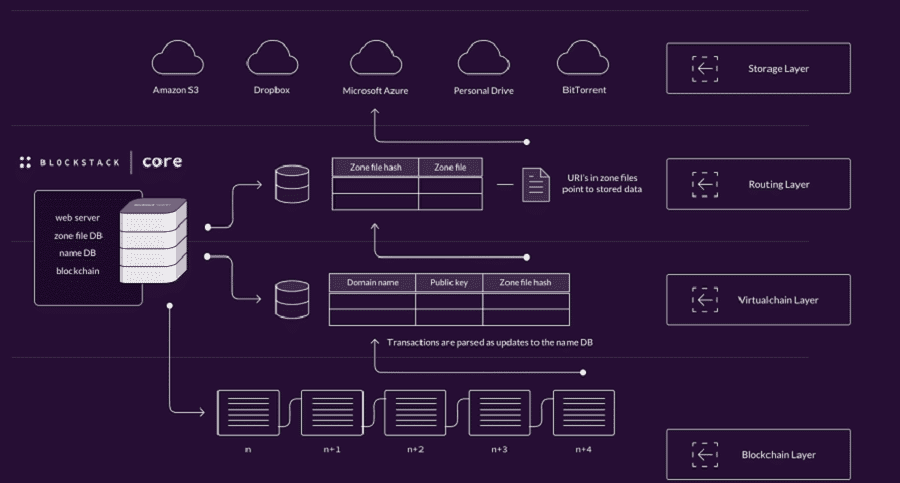Click the 'name DB' label
The width and height of the screenshot is (900, 483).
click(x=77, y=253)
